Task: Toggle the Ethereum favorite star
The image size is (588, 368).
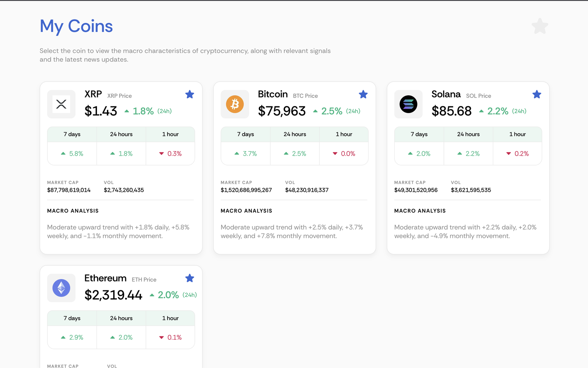Action: click(x=190, y=278)
